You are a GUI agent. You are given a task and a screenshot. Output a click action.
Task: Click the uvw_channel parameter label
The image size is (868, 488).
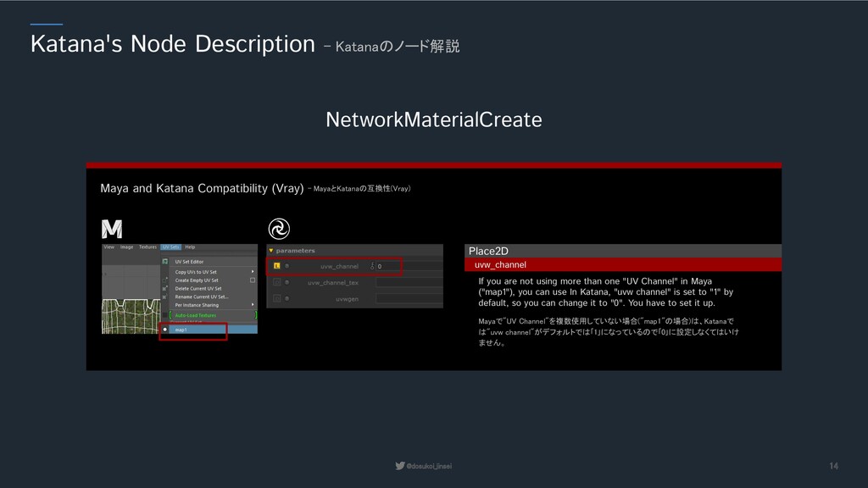(x=339, y=266)
